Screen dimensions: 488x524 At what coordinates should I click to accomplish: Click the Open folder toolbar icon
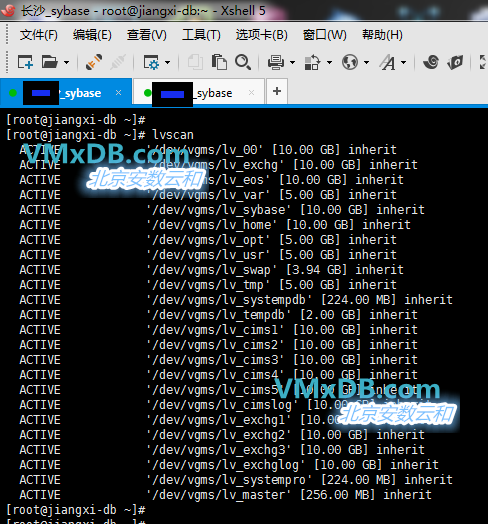[x=49, y=62]
